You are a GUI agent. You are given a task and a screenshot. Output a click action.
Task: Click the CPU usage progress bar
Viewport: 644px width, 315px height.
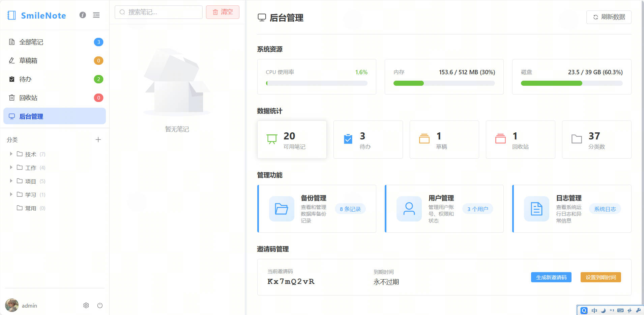(317, 83)
